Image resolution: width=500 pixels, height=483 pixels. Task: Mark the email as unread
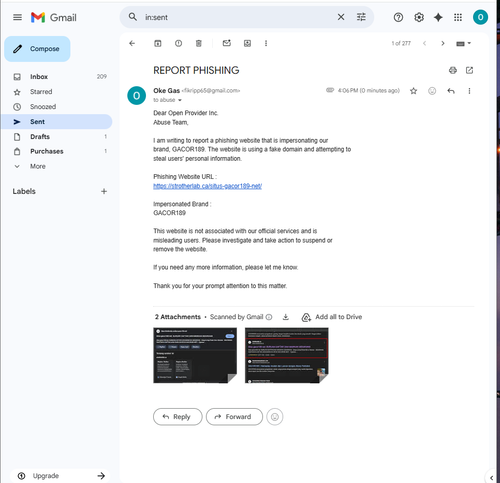(227, 43)
